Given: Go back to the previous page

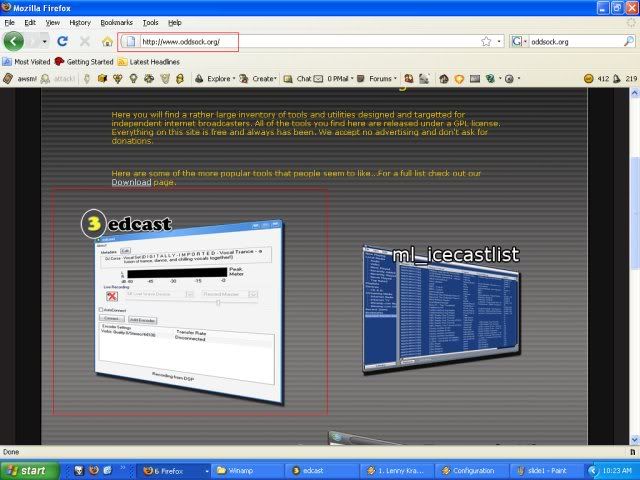Looking at the screenshot, I should [x=13, y=41].
